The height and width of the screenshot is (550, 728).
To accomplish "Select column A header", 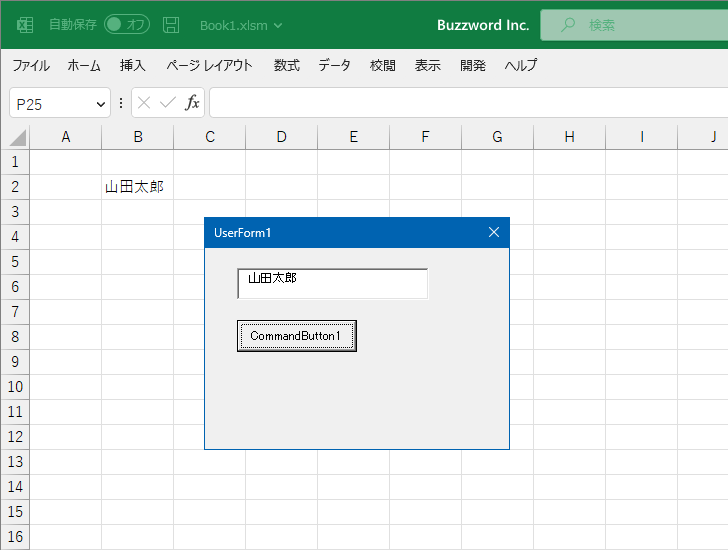I will [66, 137].
